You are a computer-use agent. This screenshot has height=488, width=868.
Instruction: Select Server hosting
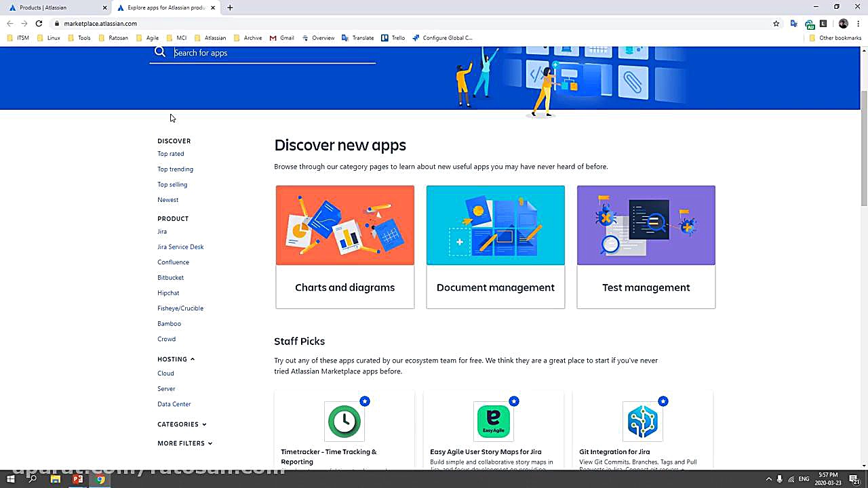click(x=166, y=389)
